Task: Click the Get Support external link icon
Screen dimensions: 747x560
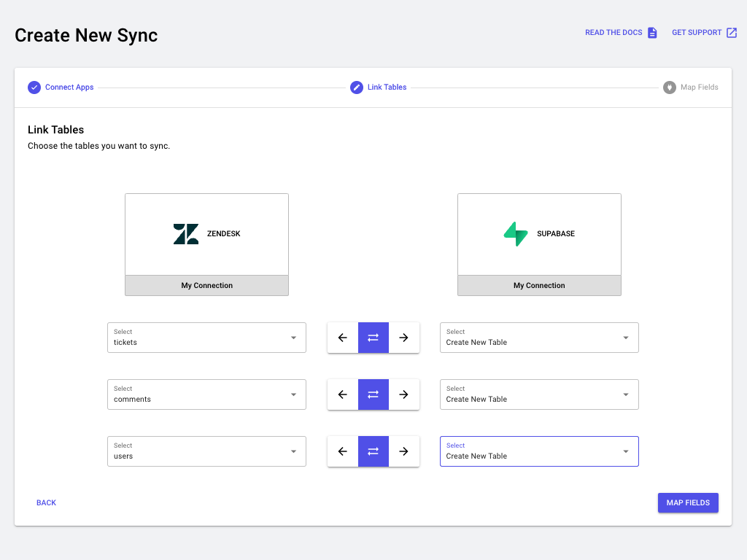Action: point(732,33)
